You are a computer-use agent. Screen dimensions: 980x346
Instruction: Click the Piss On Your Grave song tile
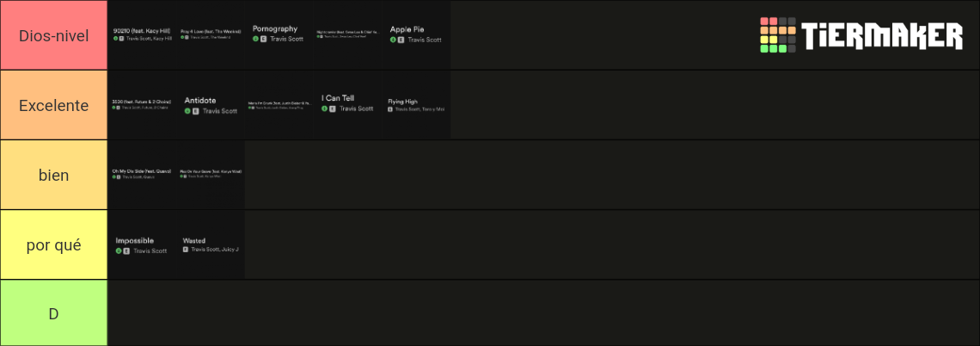[211, 176]
